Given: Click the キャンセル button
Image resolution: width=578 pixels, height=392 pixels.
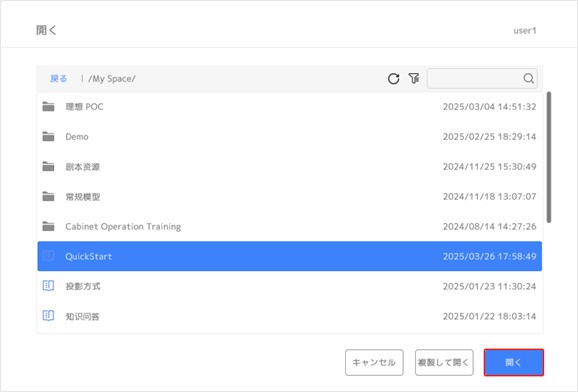Looking at the screenshot, I should tap(374, 362).
